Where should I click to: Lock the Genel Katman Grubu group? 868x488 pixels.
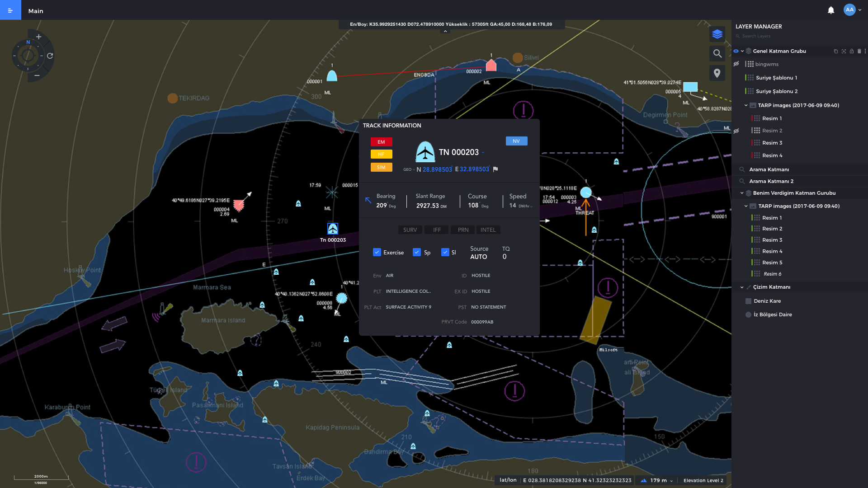(x=852, y=52)
